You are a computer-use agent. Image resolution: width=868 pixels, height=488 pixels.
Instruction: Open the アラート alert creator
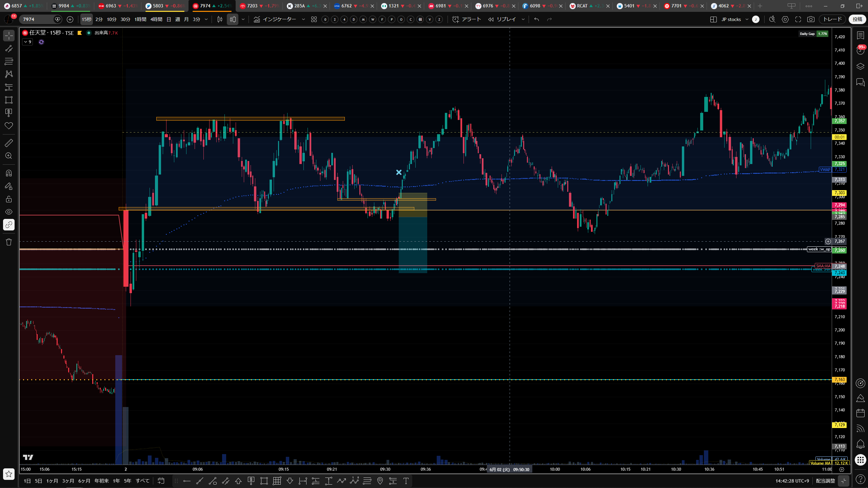467,19
